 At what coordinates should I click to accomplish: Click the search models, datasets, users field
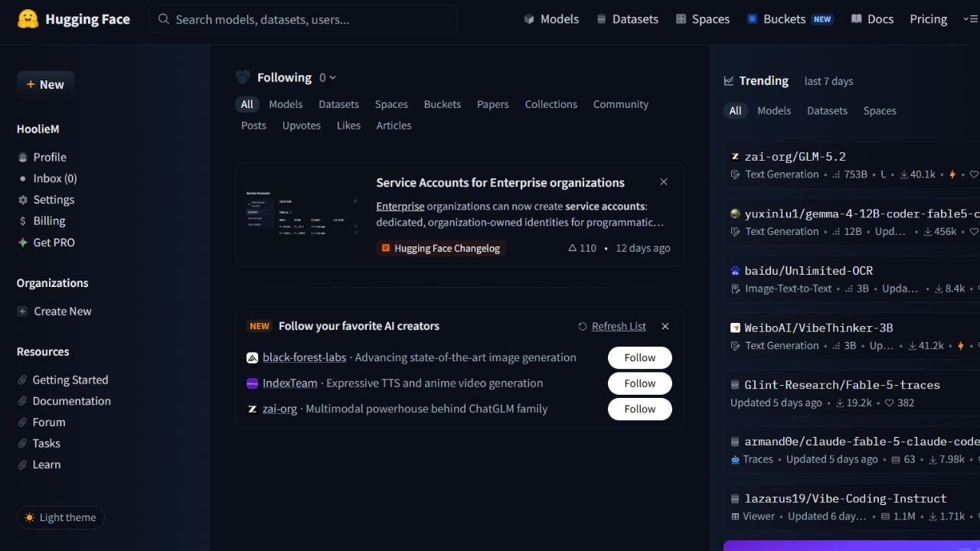[303, 19]
